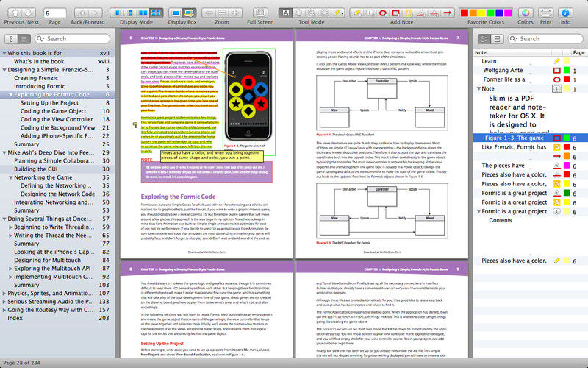The height and width of the screenshot is (368, 588).
Task: Open 'Coding the Game Object' in outline
Action: (x=53, y=111)
